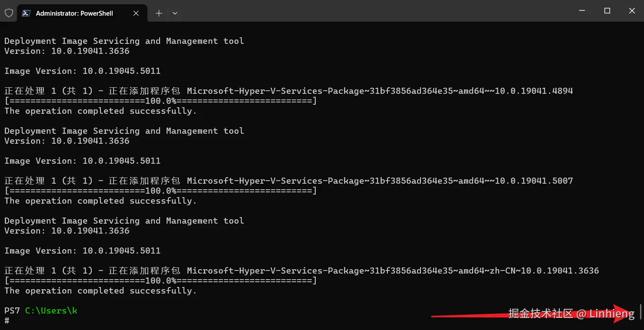The image size is (644, 330).
Task: Click the terminal scrollbar thumb
Action: pos(641,312)
